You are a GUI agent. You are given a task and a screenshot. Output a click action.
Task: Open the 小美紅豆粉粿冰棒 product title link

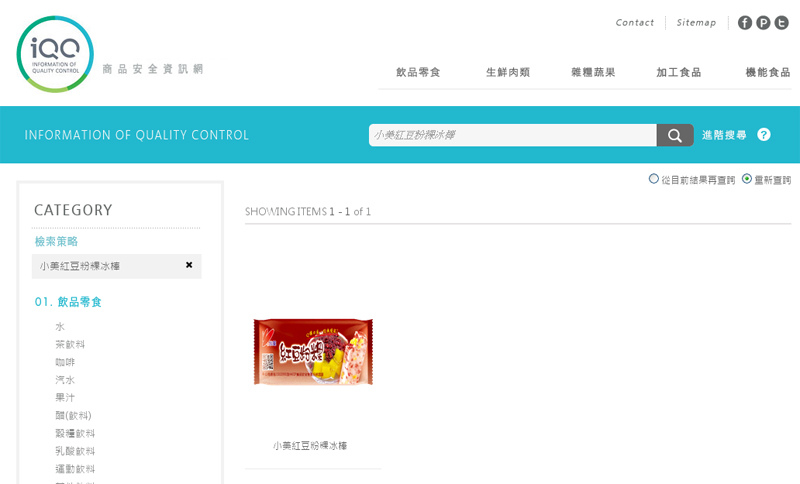310,446
